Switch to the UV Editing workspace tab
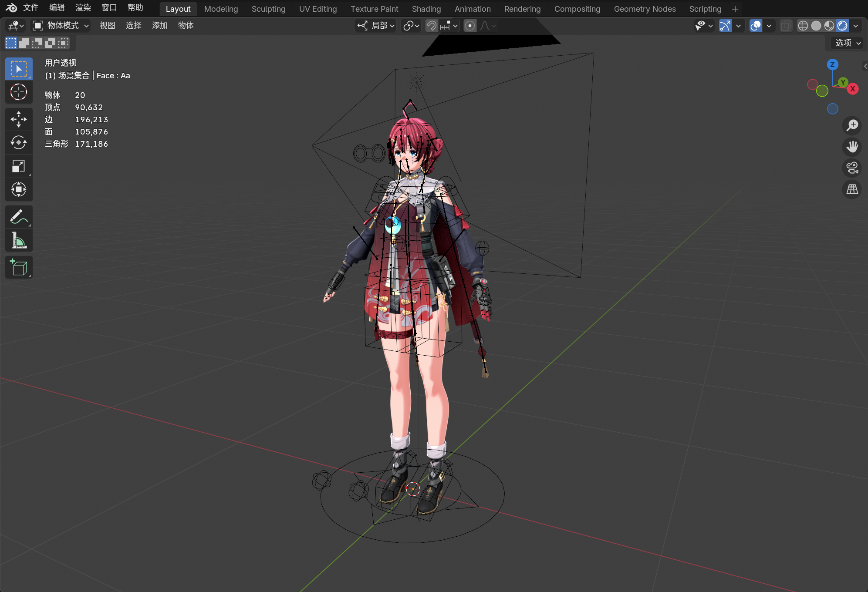The height and width of the screenshot is (592, 868). [318, 9]
